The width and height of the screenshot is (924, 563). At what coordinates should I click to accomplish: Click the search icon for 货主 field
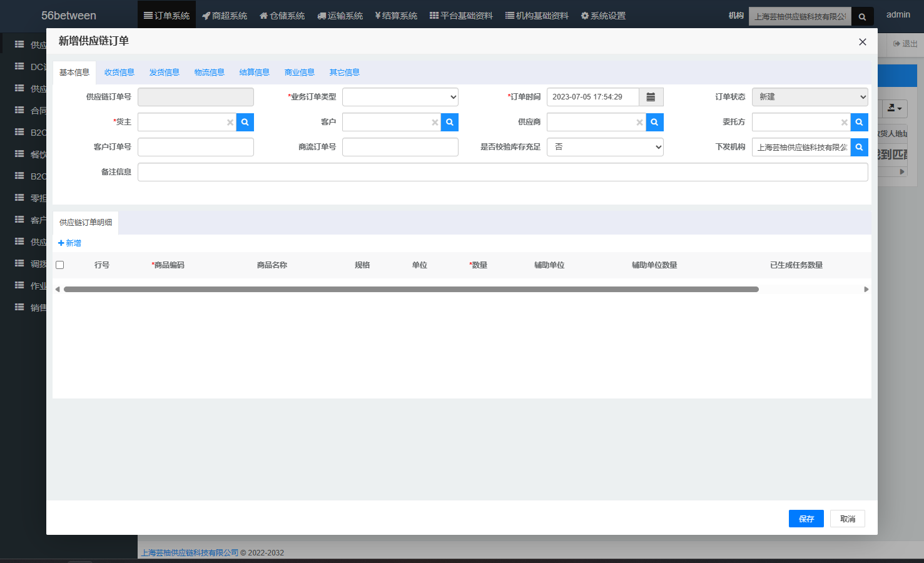tap(245, 122)
